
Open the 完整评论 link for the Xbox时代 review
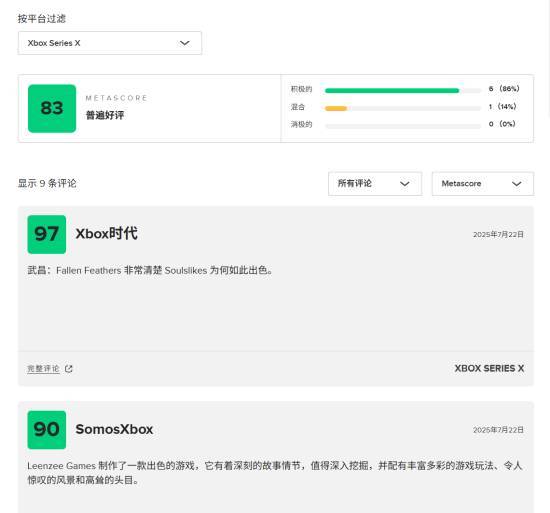pos(43,369)
